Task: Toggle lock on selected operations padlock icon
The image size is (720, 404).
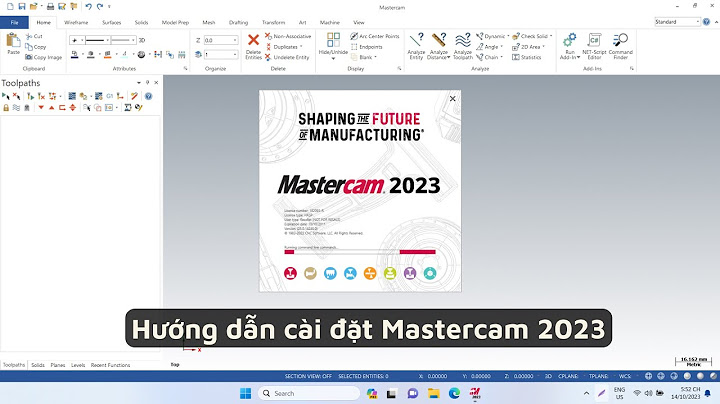Action: (6, 107)
